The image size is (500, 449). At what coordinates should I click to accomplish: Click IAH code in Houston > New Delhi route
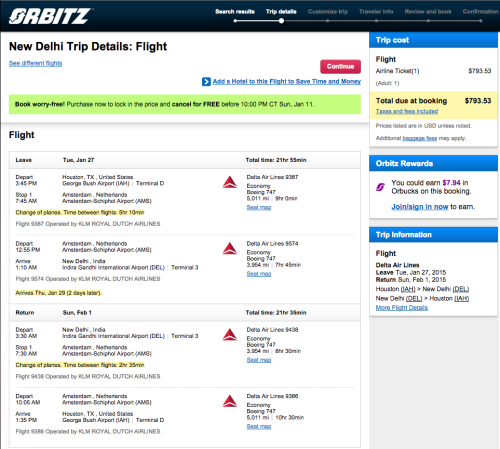click(408, 289)
